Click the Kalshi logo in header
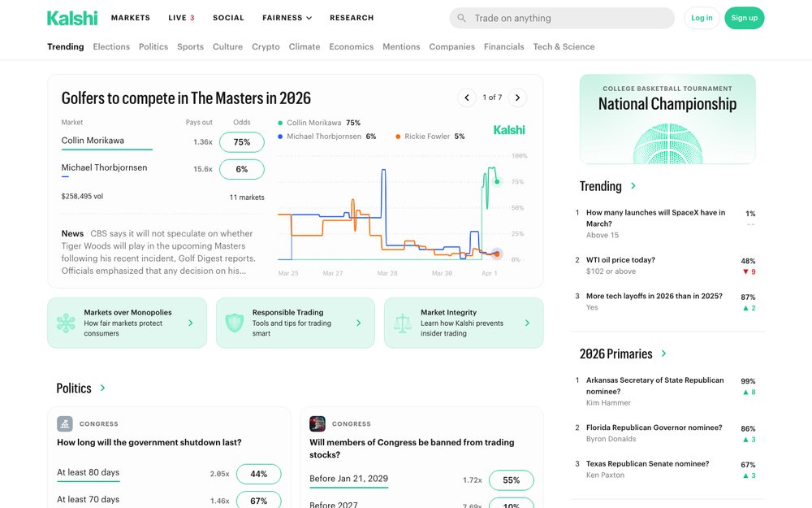 (72, 18)
